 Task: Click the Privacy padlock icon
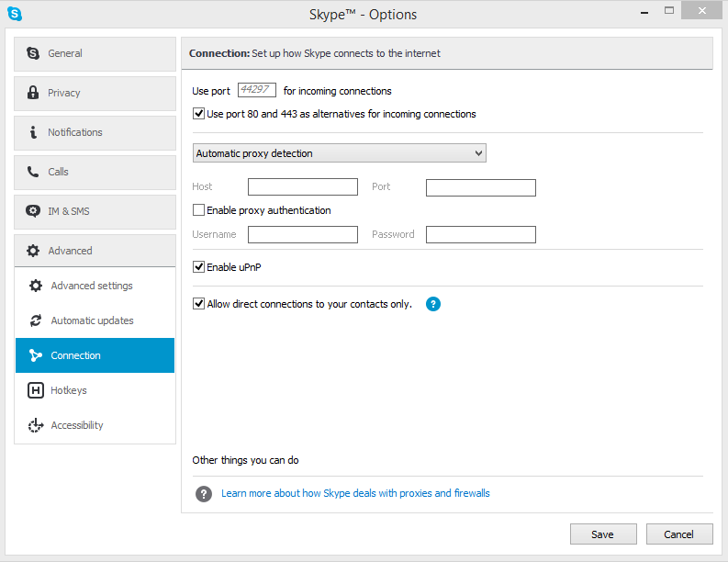coord(32,93)
